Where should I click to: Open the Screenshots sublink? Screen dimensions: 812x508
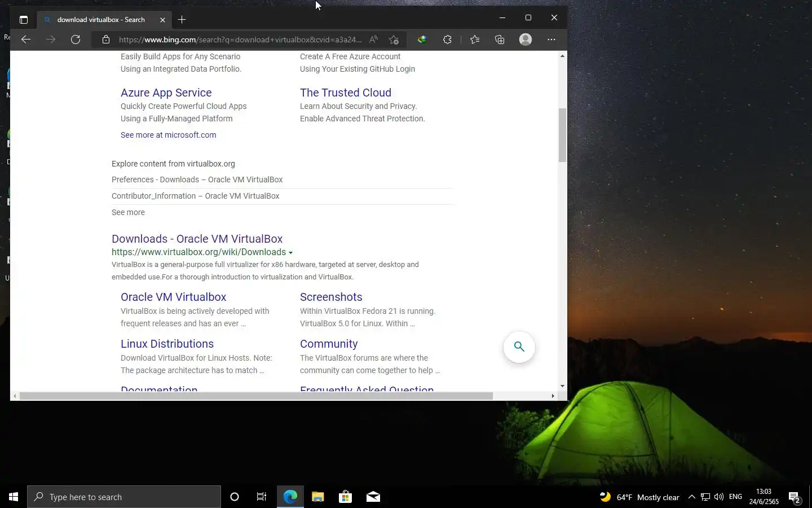click(x=331, y=297)
